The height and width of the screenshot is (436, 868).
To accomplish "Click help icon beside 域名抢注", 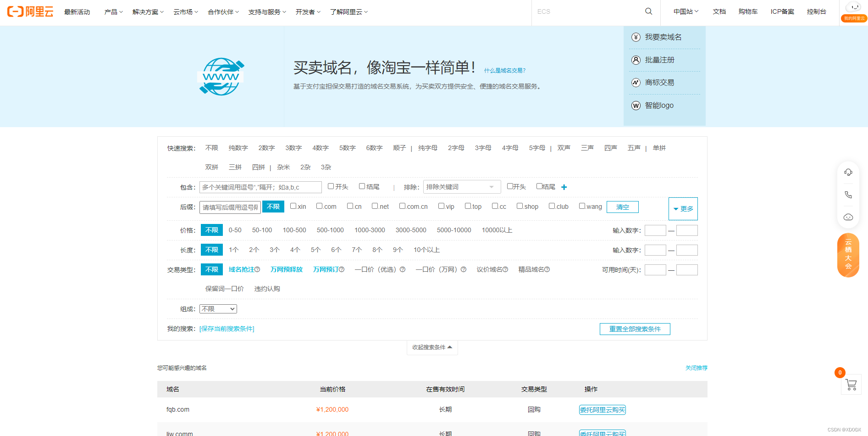I will [x=257, y=270].
